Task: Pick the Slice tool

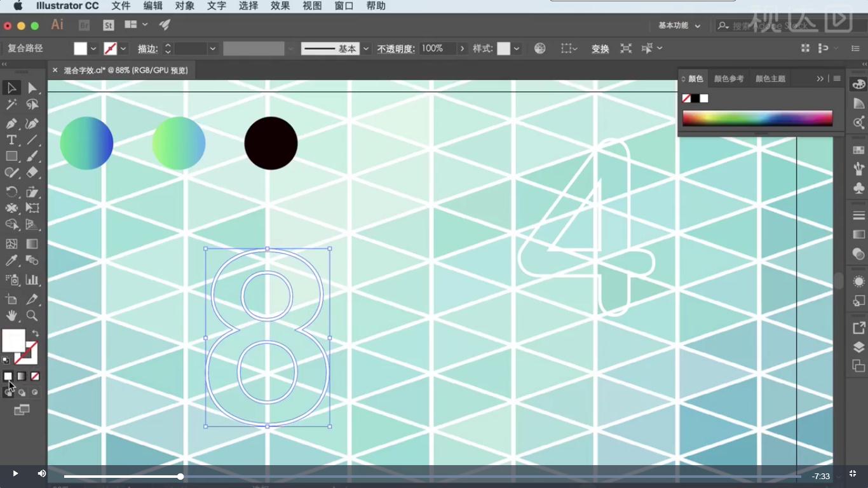Action: coord(32,299)
